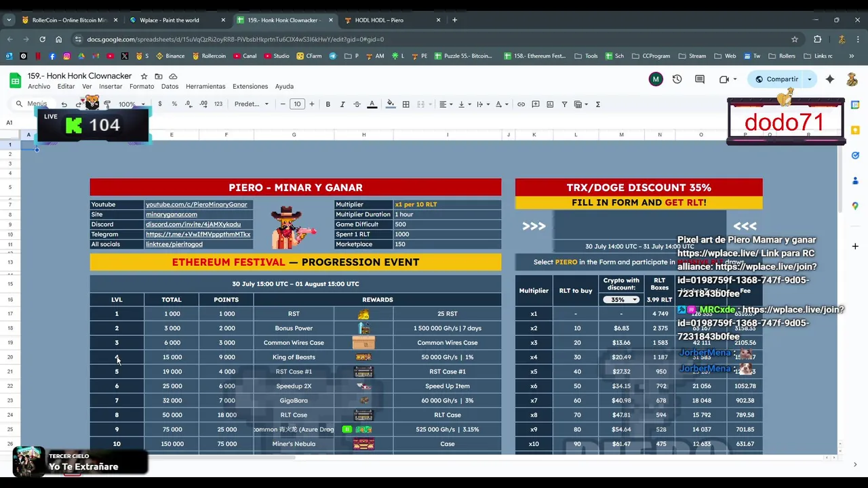Screen dimensions: 868x488
Task: Open the text rotation dropdown
Action: pyautogui.click(x=501, y=104)
